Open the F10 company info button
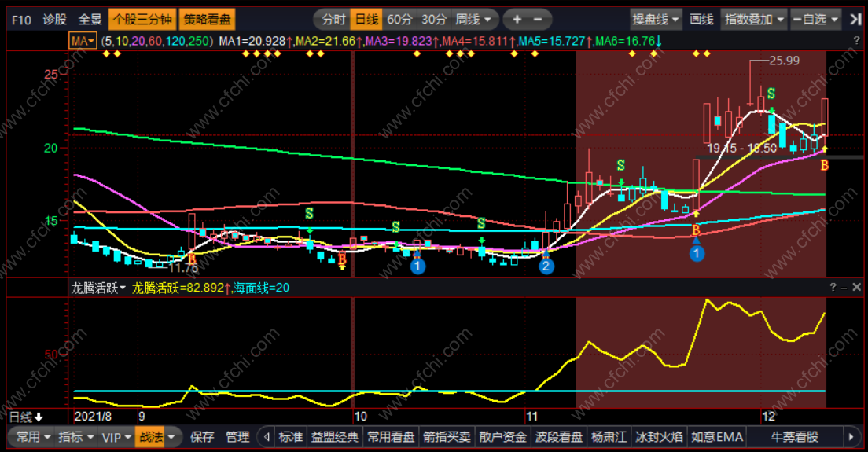The width and height of the screenshot is (868, 452). tap(21, 20)
